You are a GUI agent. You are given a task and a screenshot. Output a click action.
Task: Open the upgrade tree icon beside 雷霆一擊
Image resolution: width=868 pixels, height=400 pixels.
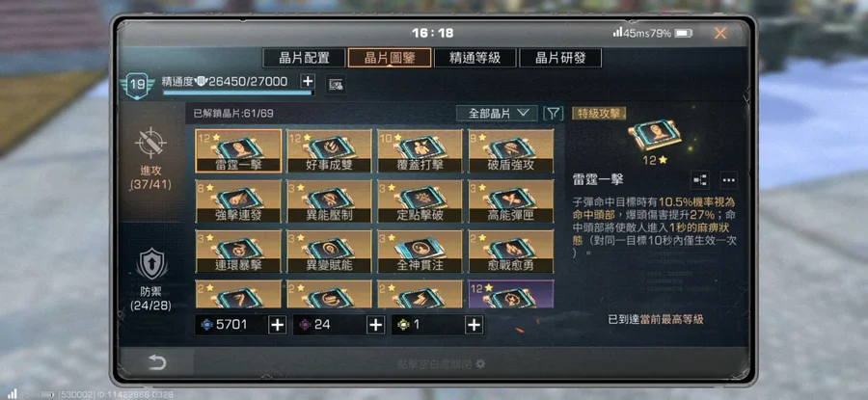point(700,180)
